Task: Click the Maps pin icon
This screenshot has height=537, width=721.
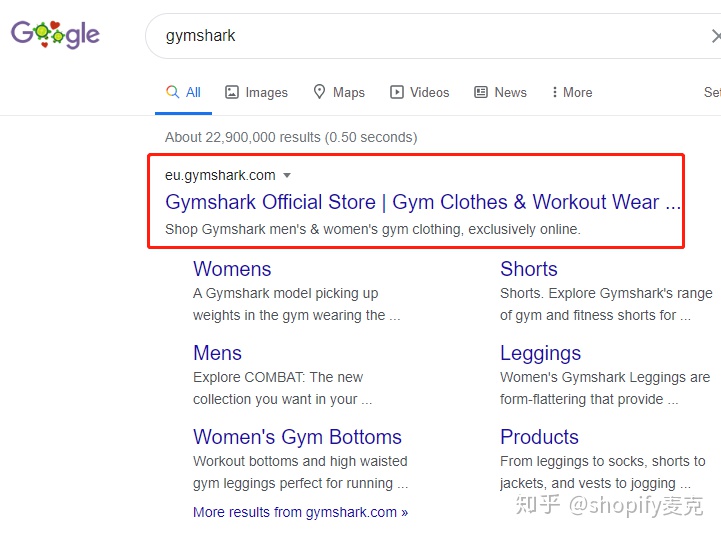Action: [x=320, y=92]
